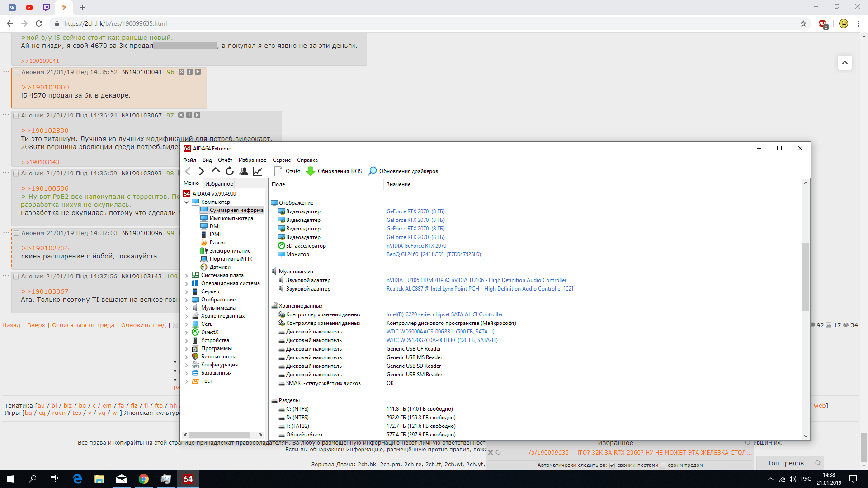Toggle the своим тредом follow checkbox
Viewport: 868px width, 488px height.
(663, 465)
